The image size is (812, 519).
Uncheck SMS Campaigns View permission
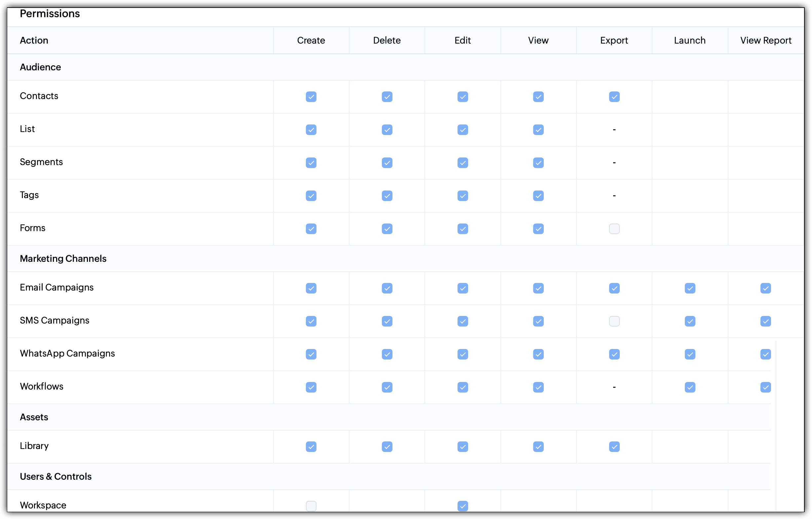[x=538, y=321]
